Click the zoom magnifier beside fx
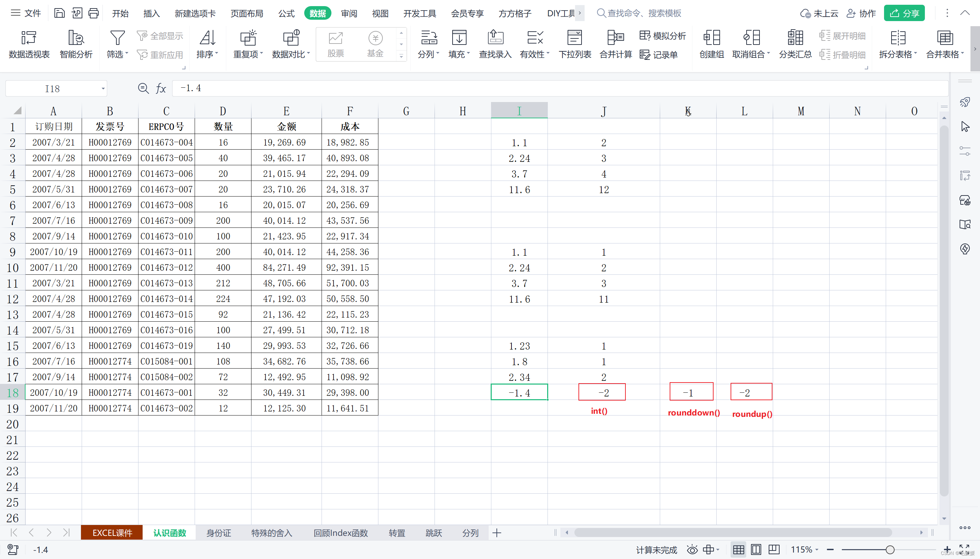The image size is (980, 559). click(x=143, y=89)
